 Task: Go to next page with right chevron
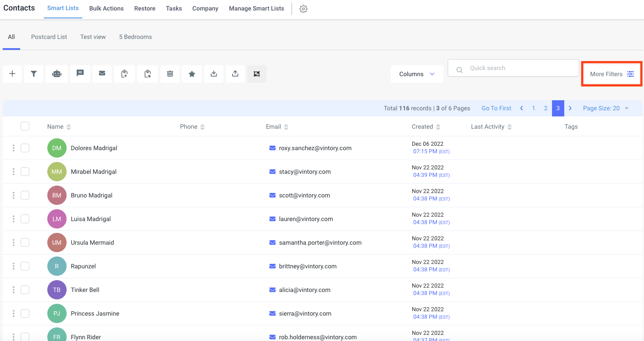pos(570,108)
